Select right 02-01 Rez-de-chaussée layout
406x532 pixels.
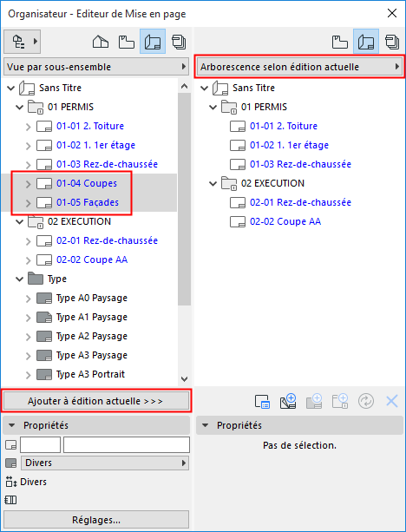(x=300, y=202)
